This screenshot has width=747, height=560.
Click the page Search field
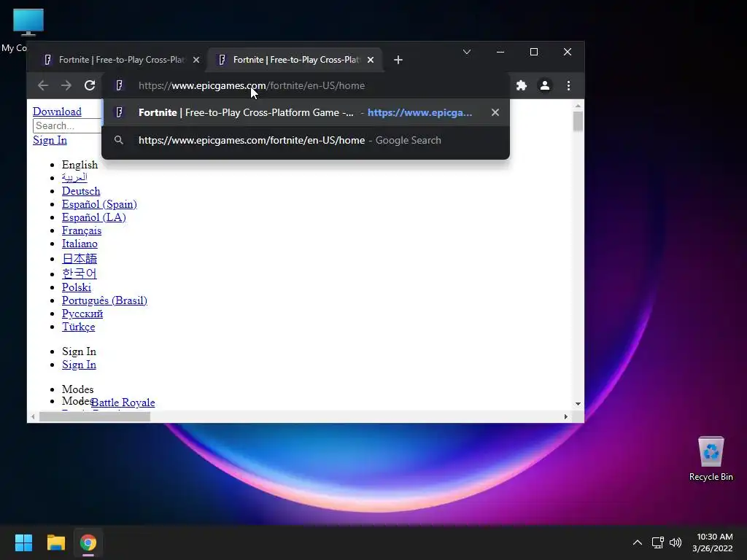point(67,125)
